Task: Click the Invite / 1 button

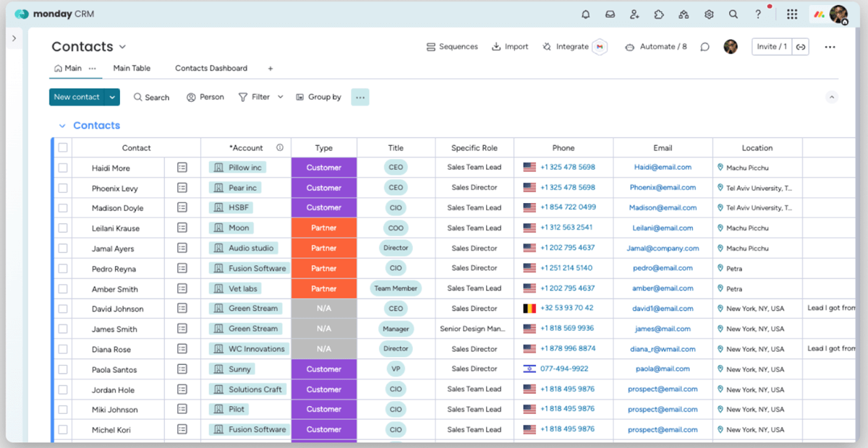Action: [x=772, y=47]
